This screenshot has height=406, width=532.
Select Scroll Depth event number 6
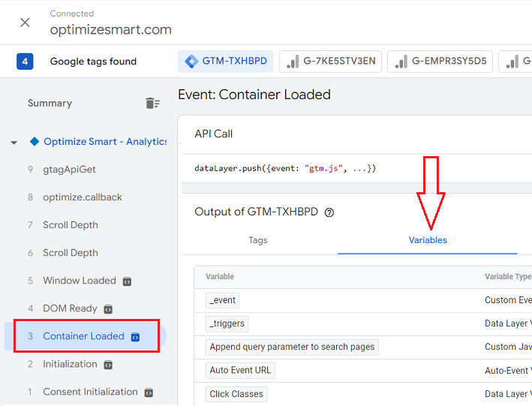(71, 253)
